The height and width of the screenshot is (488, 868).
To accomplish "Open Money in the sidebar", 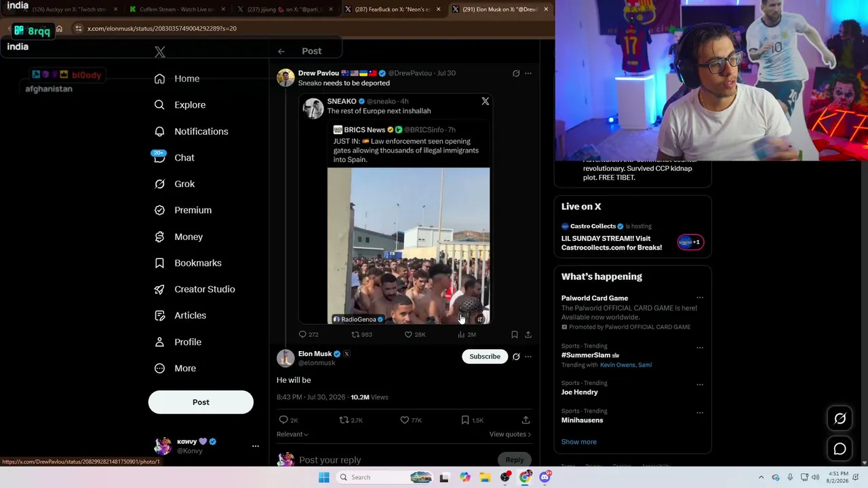I will coord(178,237).
